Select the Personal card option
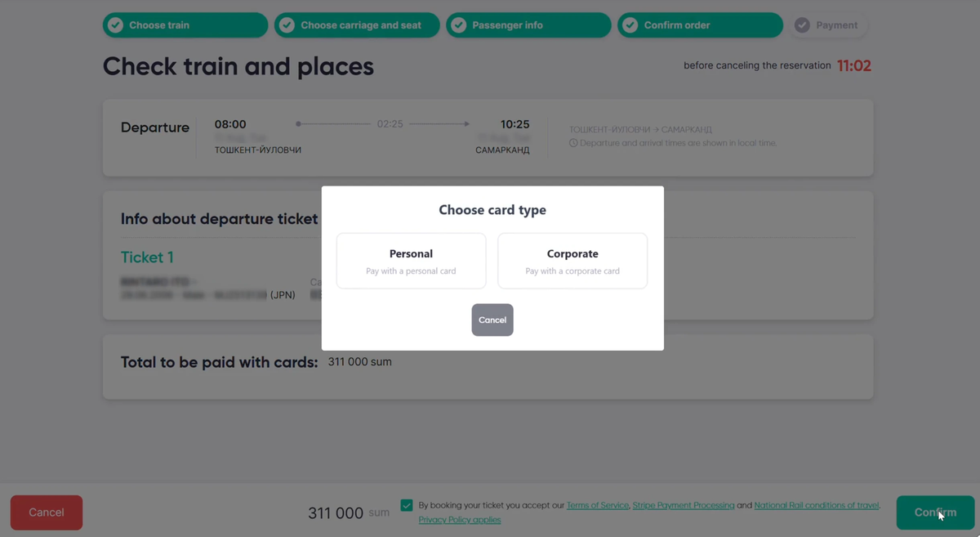Image resolution: width=980 pixels, height=537 pixels. 411,261
